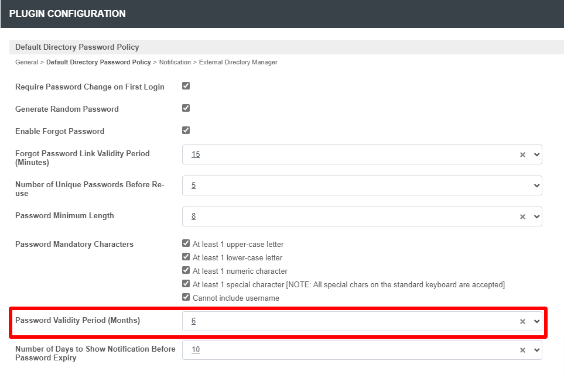564x392 pixels.
Task: Open the Unique Passwords Before Re-use dropdown
Action: [362, 185]
